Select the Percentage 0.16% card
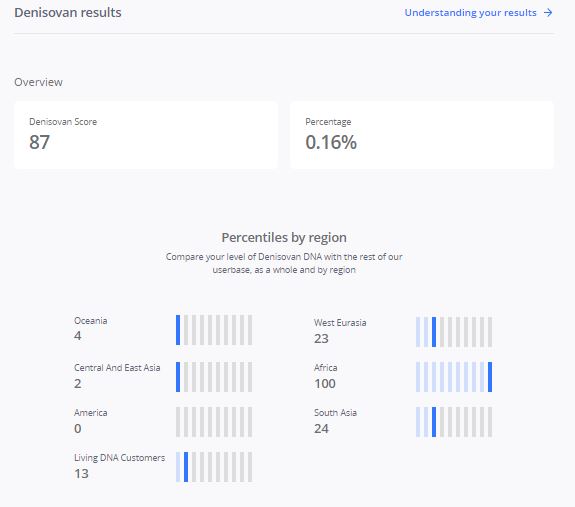 point(422,135)
